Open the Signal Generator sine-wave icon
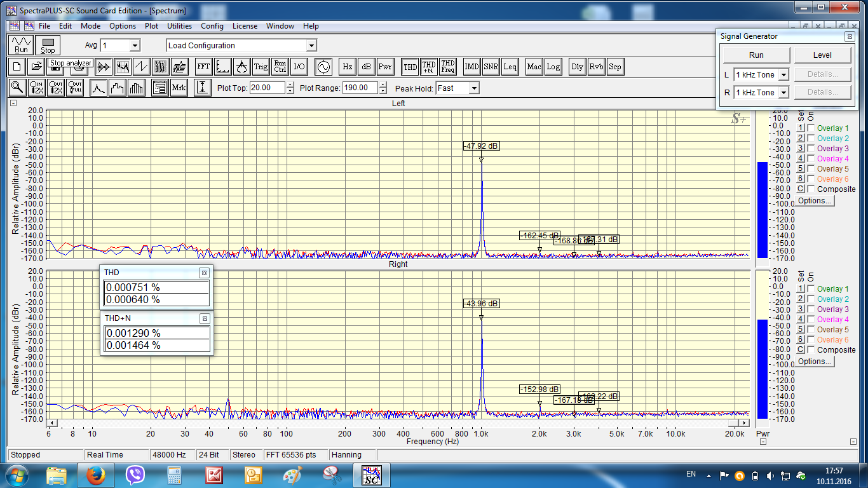The image size is (868, 488). point(323,66)
